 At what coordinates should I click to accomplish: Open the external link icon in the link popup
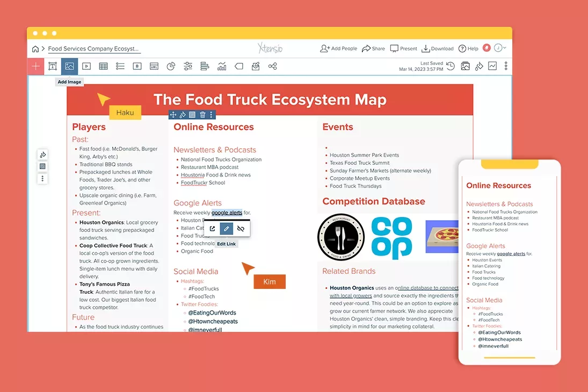pos(213,229)
